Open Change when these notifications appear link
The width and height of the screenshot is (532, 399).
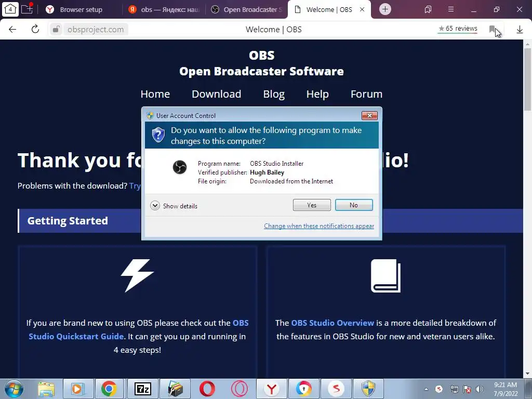(x=319, y=226)
